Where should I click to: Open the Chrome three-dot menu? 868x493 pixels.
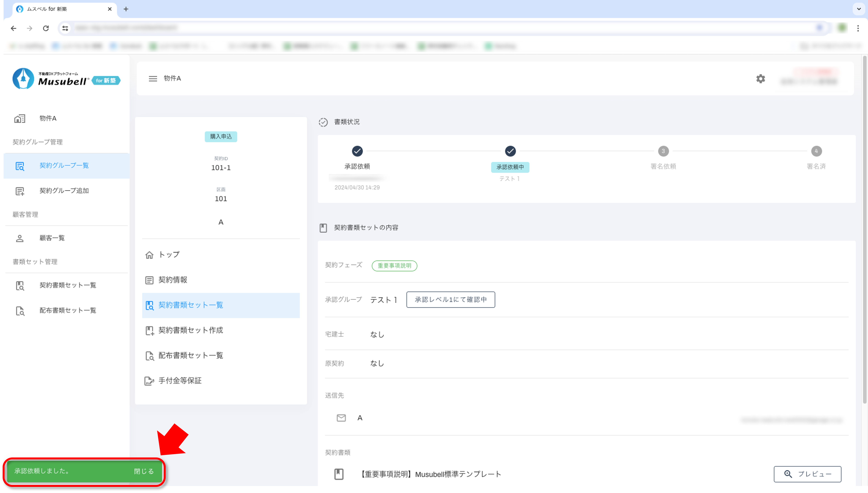858,28
